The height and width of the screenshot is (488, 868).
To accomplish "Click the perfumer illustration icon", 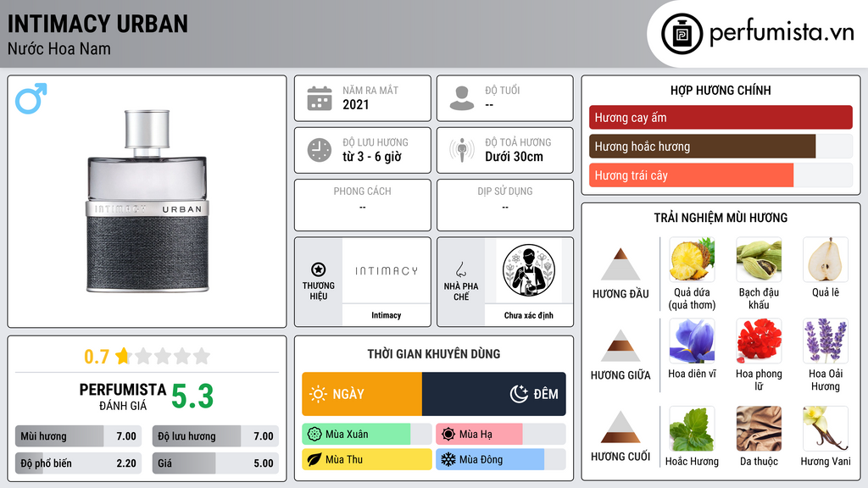I will [529, 270].
